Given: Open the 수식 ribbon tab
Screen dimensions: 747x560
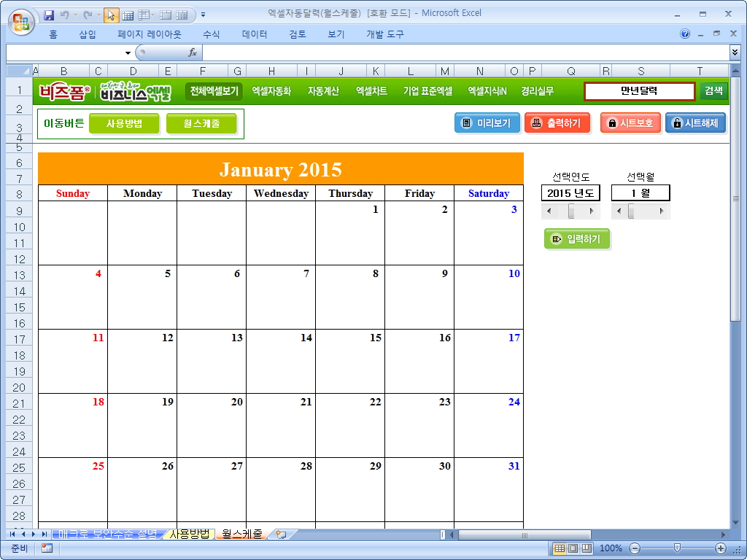Looking at the screenshot, I should 211,34.
